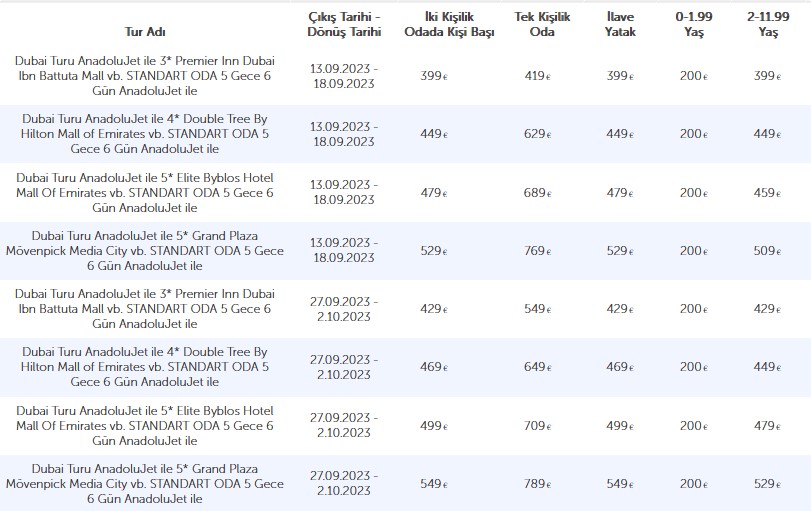Click the 459€ child price cell
This screenshot has height=511, width=811.
(766, 192)
